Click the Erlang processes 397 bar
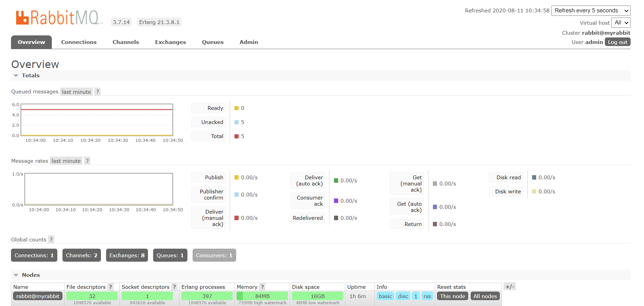This screenshot has height=306, width=644. pos(207,296)
